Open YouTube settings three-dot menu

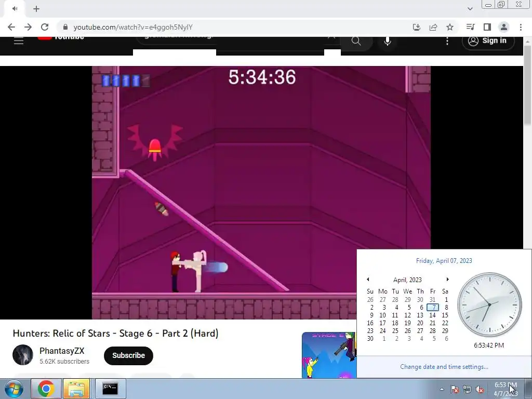pyautogui.click(x=447, y=41)
